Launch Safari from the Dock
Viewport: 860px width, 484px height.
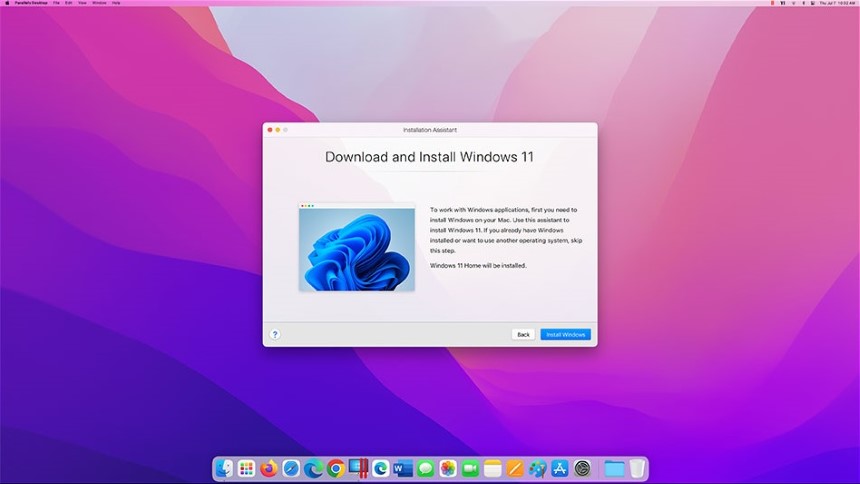pos(291,469)
